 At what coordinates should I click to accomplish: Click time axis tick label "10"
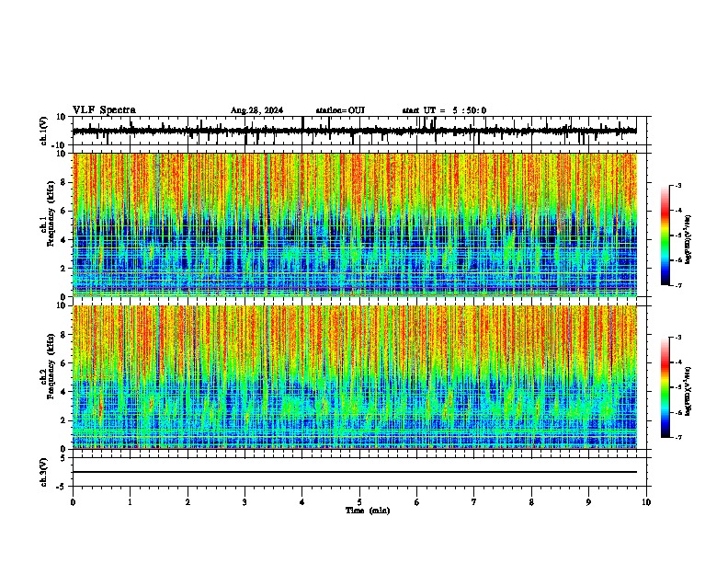pos(646,502)
